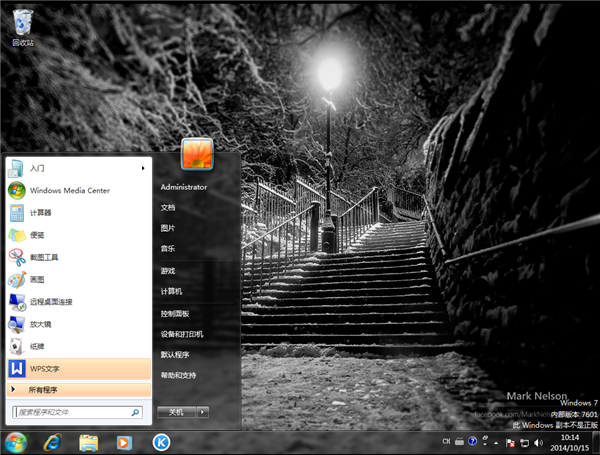The width and height of the screenshot is (600, 455).
Task: Select 设备和打印机 in Start menu
Action: [x=182, y=334]
